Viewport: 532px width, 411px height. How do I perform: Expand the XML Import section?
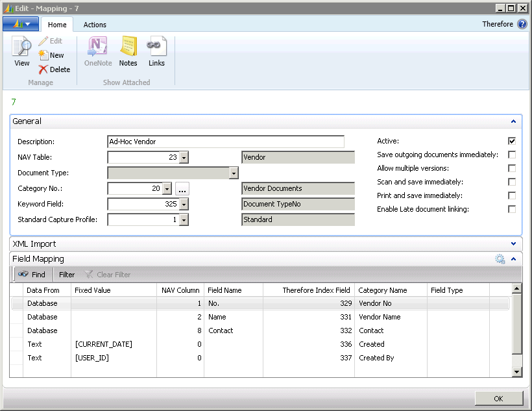513,244
